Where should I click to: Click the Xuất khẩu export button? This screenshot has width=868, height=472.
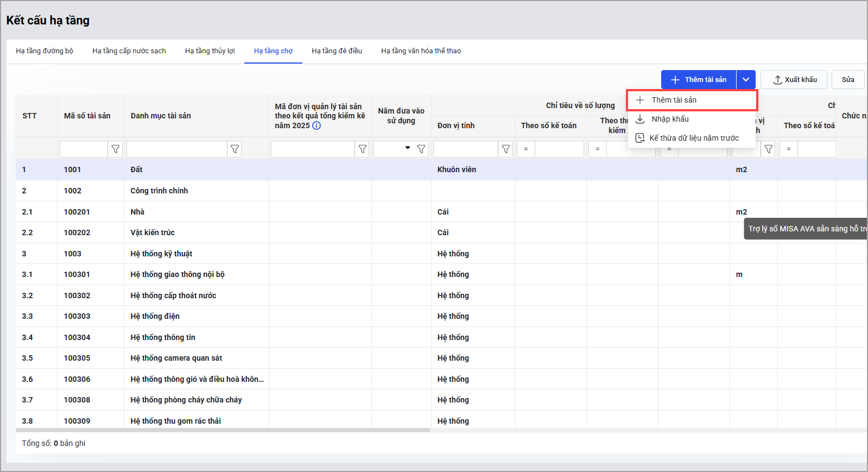pos(794,80)
